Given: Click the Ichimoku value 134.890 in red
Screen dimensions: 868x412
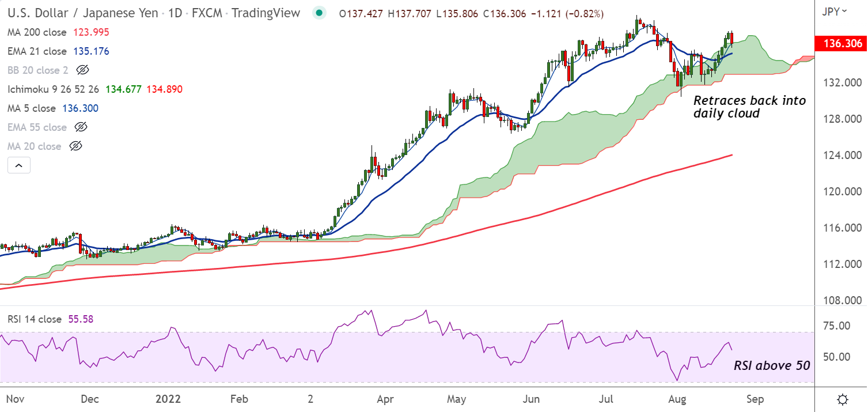Looking at the screenshot, I should coord(165,89).
